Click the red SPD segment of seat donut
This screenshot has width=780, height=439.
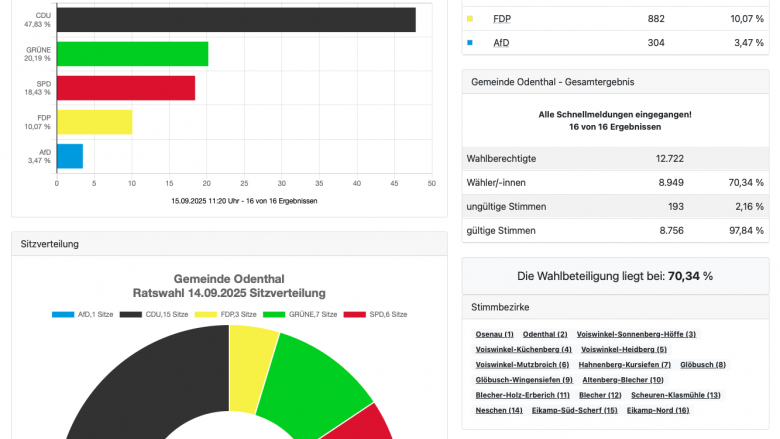tap(362, 426)
